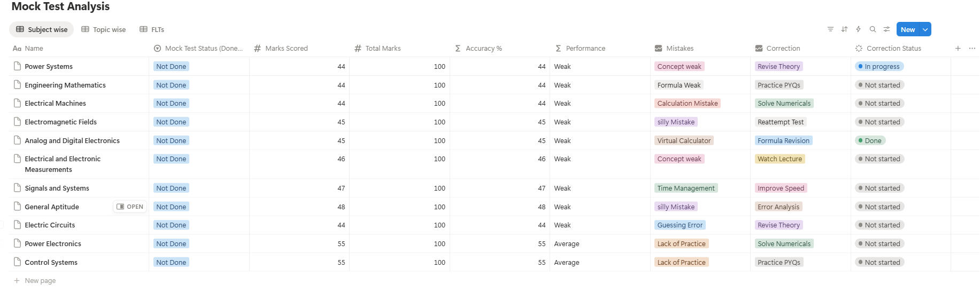Switch to the Topic wise tab
Screen dimensions: 980x299
pos(104,29)
